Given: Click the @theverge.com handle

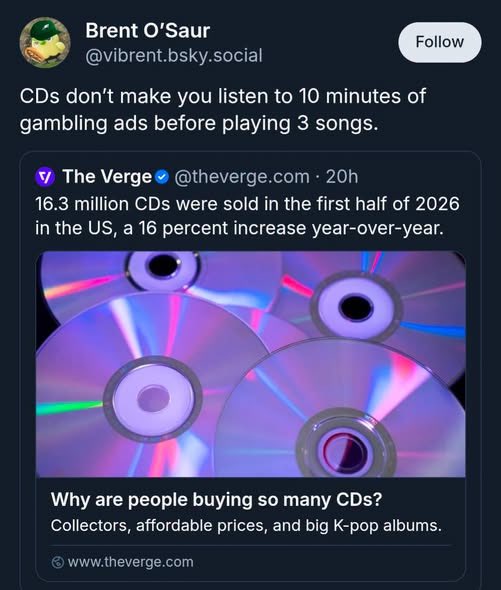Looking at the screenshot, I should click(242, 177).
